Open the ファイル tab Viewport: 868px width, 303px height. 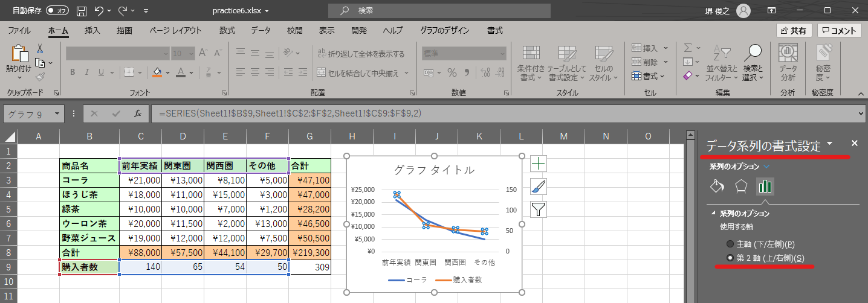pos(19,30)
